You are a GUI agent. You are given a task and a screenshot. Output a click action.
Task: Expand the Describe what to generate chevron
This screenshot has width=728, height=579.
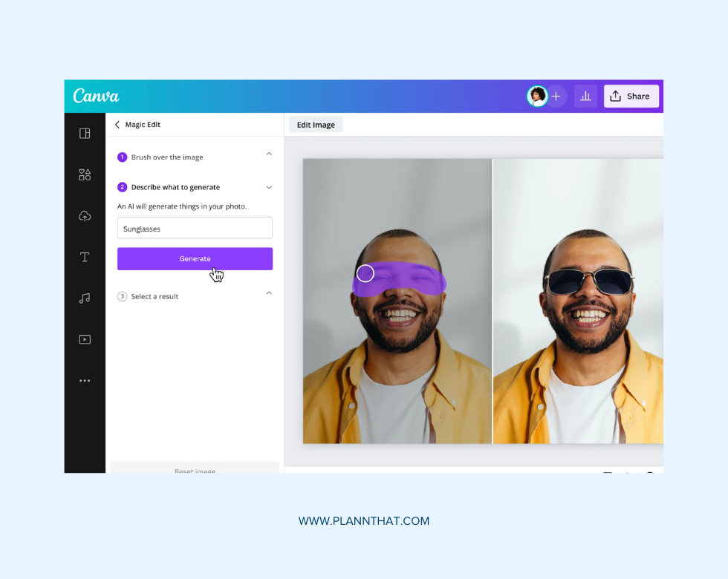269,187
